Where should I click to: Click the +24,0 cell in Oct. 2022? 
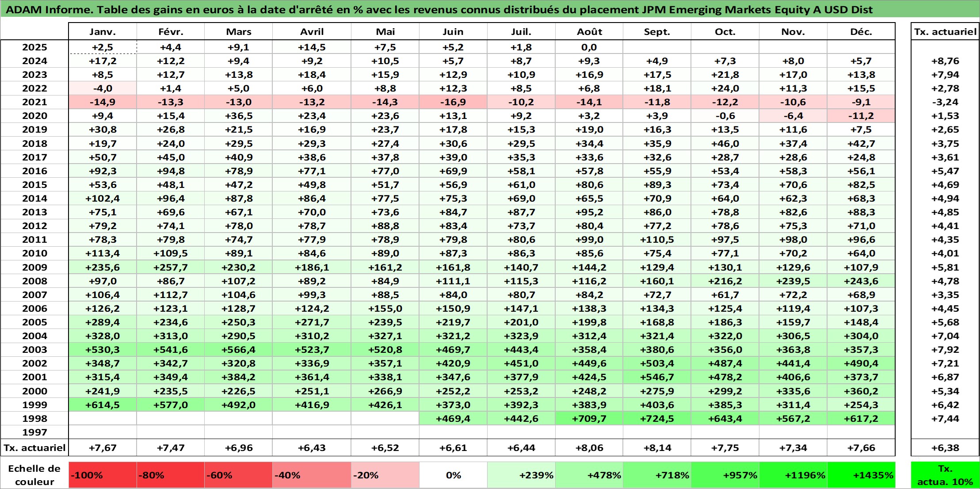point(725,88)
